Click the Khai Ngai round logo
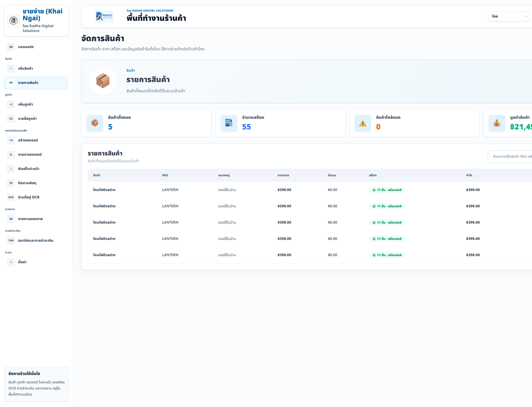 (x=13, y=21)
